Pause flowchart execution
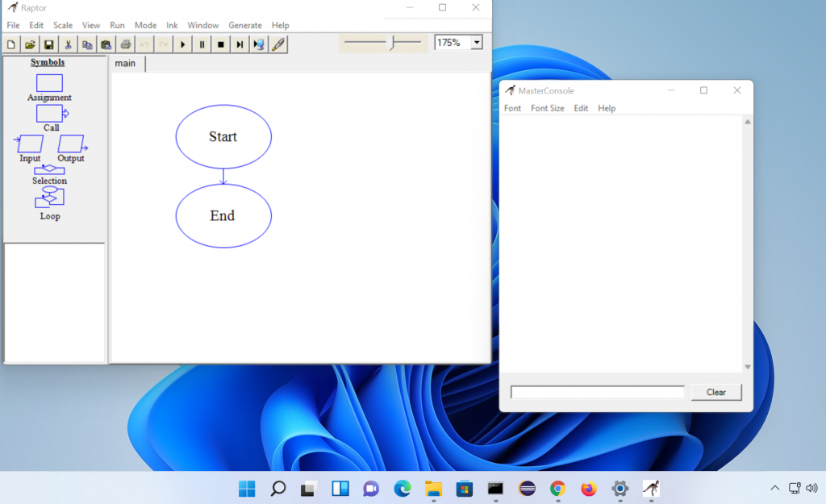 [x=201, y=44]
